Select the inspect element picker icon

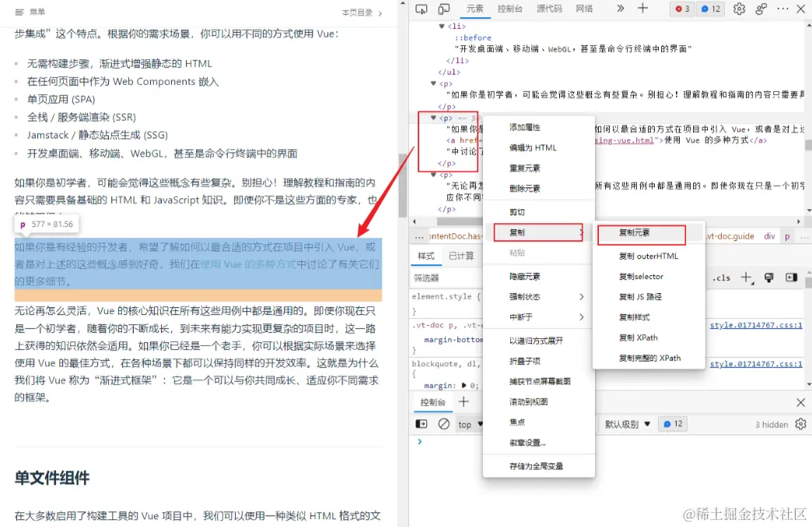[x=422, y=9]
